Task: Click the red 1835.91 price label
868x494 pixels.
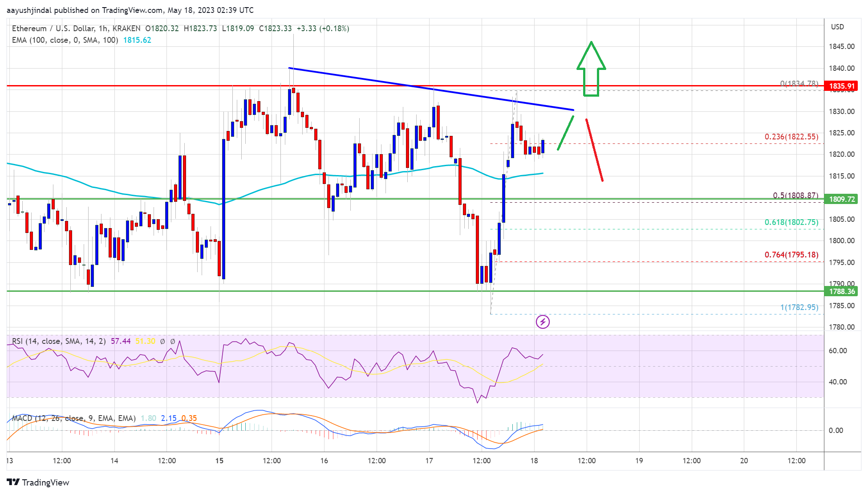Action: [842, 86]
